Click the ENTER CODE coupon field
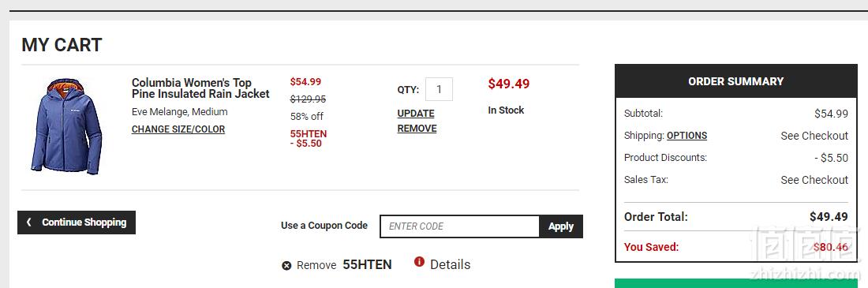Screen dimensions: 868x288 [459, 226]
